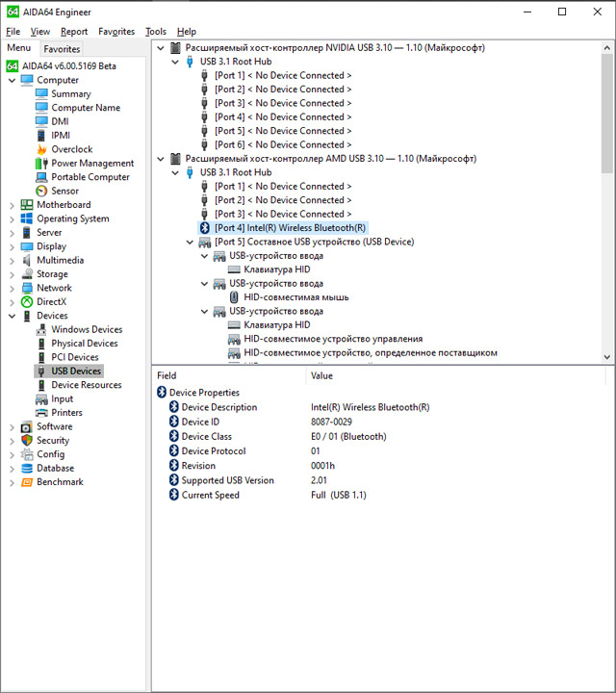Collapse the NVIDIA USB 3.10 controller node
The width and height of the screenshot is (616, 693).
click(x=161, y=48)
